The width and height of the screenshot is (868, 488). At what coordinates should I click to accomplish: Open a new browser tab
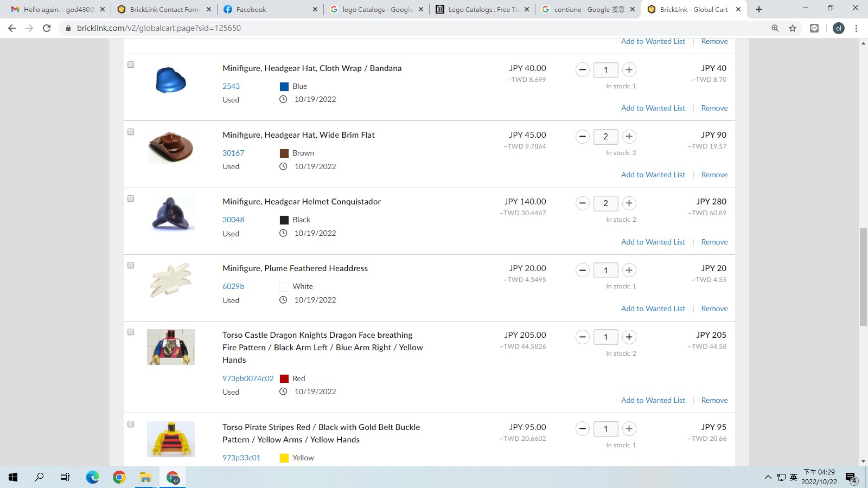tap(759, 9)
